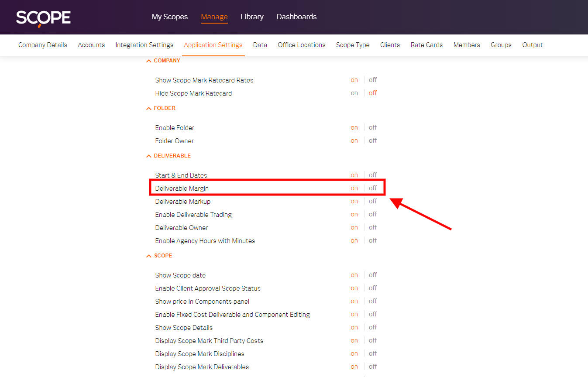
Task: Switch off Enable Deliverable Trading
Action: [373, 214]
